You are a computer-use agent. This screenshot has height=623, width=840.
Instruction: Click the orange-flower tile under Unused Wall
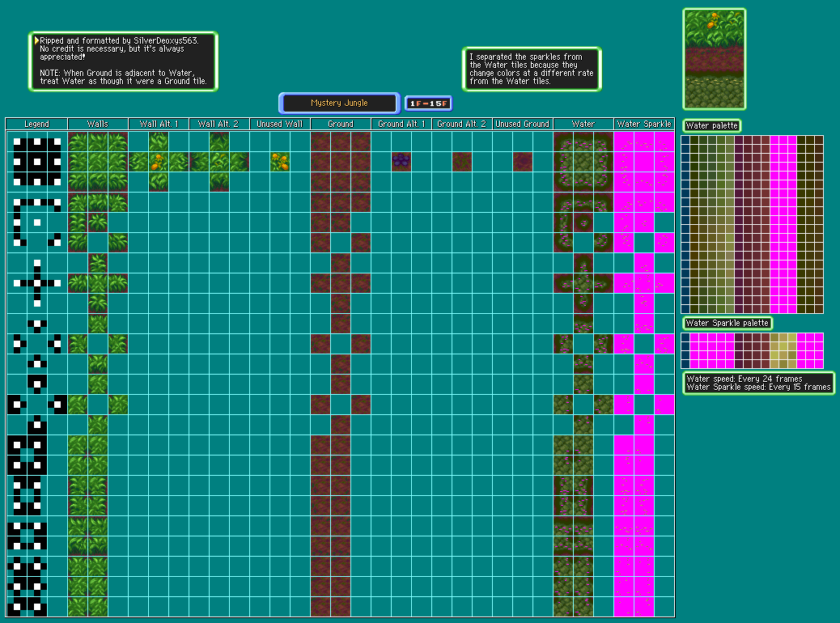tap(280, 162)
